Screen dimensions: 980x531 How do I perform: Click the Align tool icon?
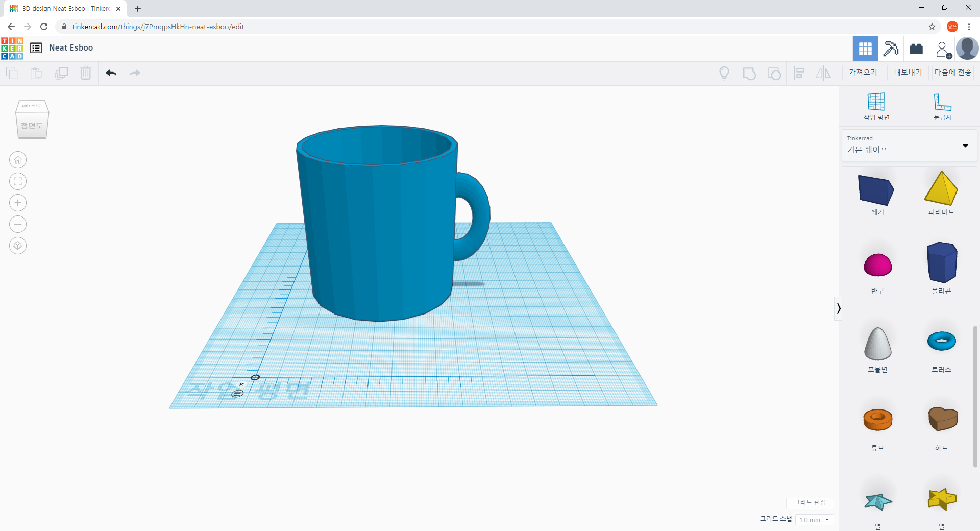click(x=799, y=74)
